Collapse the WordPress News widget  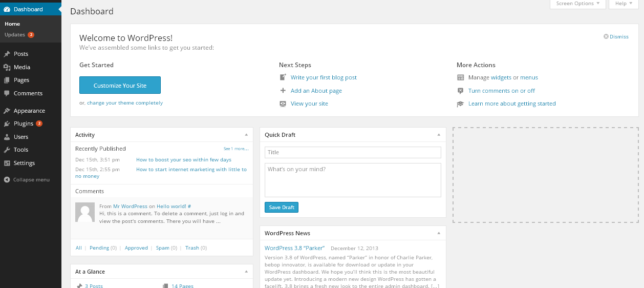click(439, 233)
